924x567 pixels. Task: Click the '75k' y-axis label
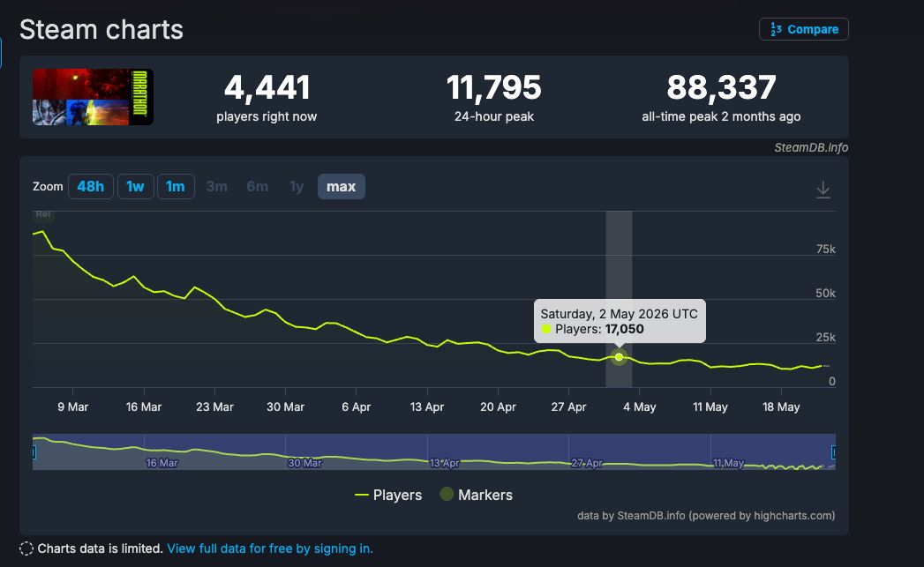(x=825, y=249)
